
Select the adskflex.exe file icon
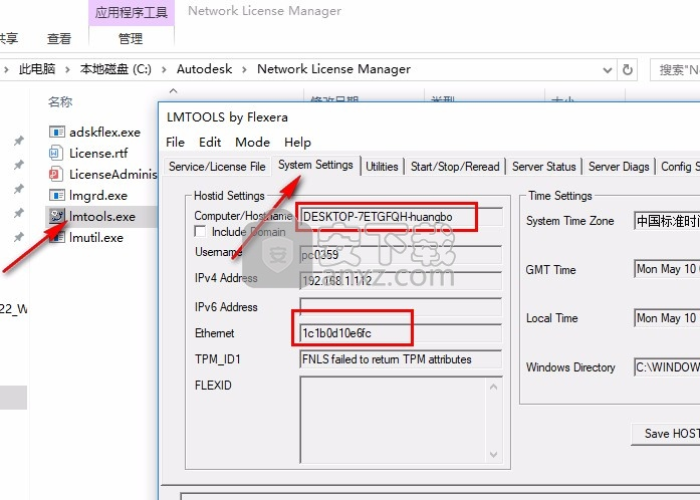57,132
